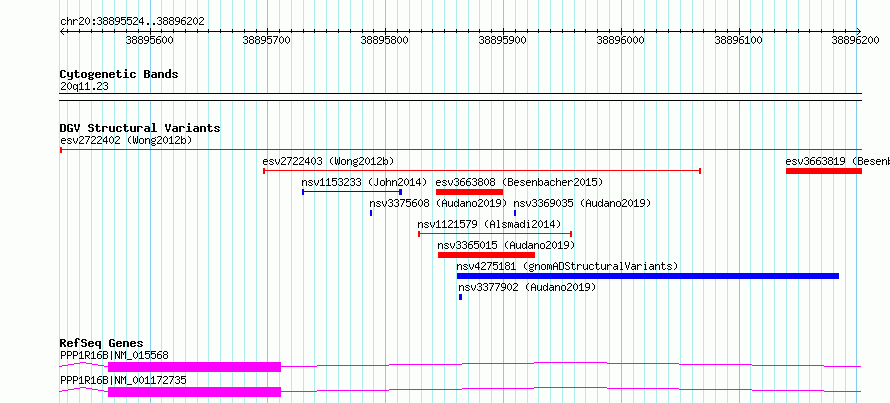The image size is (890, 403).
Task: Select the esv3663808 (Besenbacher2015) red bar
Action: point(469,192)
